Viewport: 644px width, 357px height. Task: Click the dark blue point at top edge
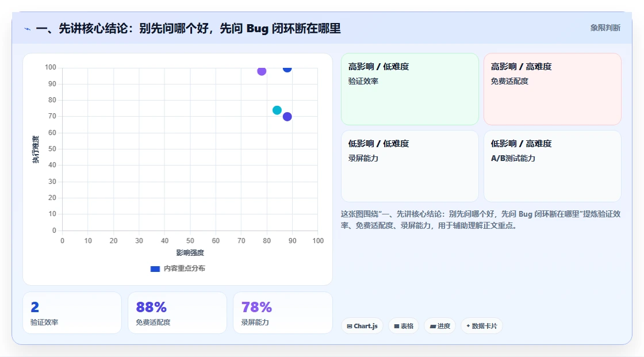287,68
